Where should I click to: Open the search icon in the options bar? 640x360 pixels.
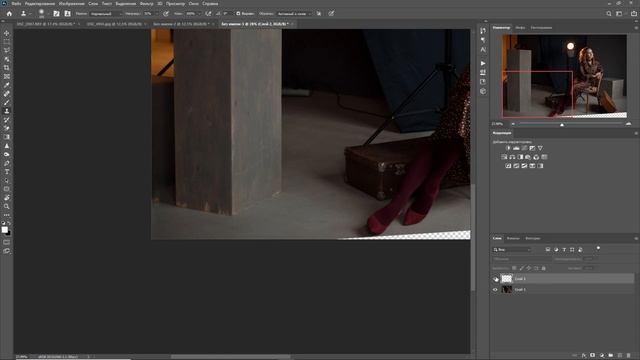[x=609, y=13]
